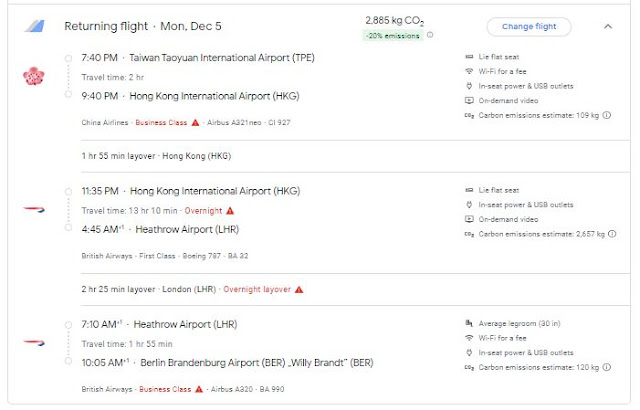Viewport: 640px width, 410px height.
Task: Click the -20% emissions green badge
Action: (397, 35)
